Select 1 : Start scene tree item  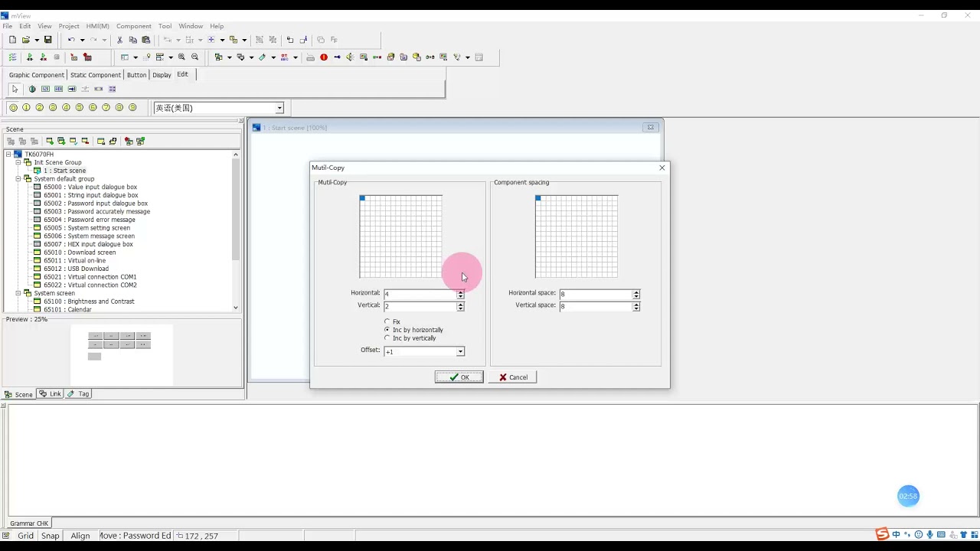click(64, 171)
